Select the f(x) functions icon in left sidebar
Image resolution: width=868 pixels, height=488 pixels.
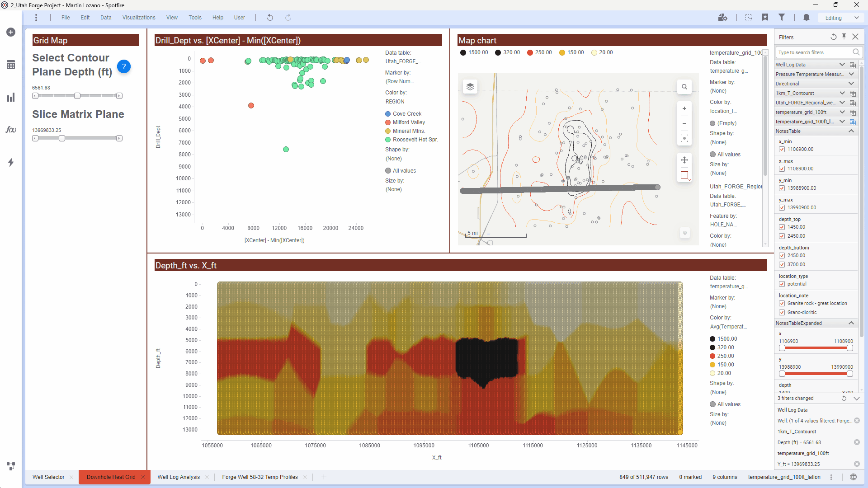(11, 129)
